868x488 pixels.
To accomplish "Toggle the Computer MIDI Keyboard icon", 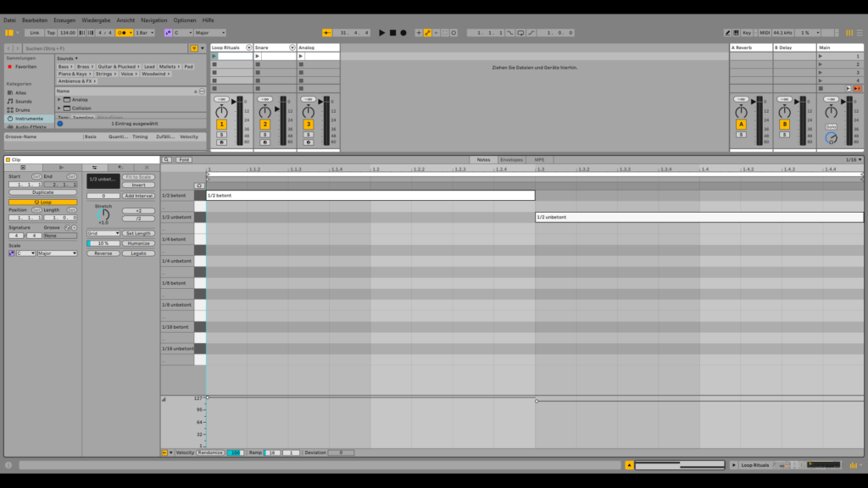I will pyautogui.click(x=737, y=33).
